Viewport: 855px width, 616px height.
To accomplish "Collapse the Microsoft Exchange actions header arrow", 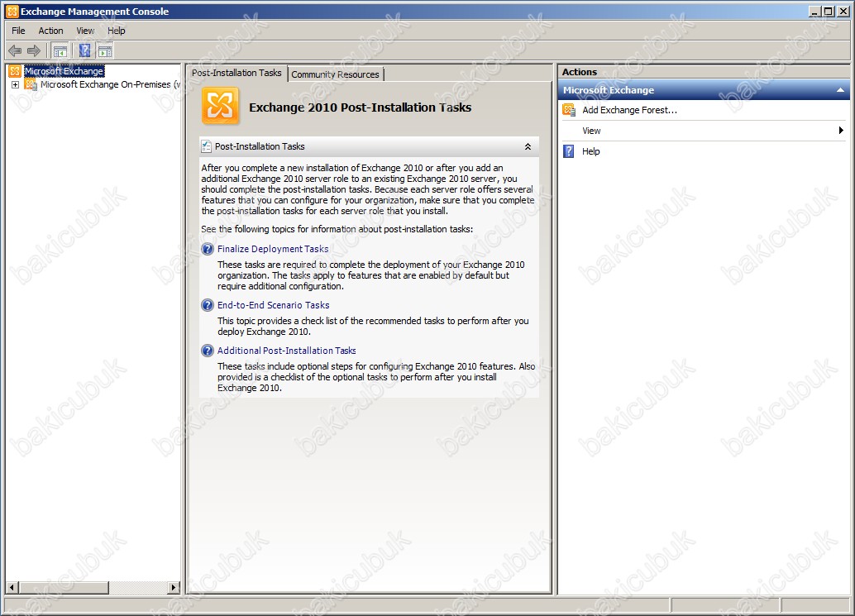I will tap(840, 90).
